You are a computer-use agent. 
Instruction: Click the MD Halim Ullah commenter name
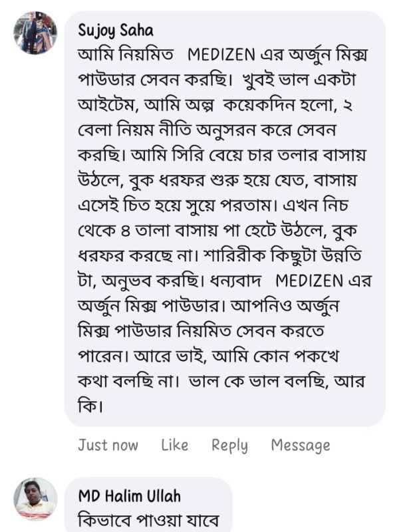(x=129, y=496)
